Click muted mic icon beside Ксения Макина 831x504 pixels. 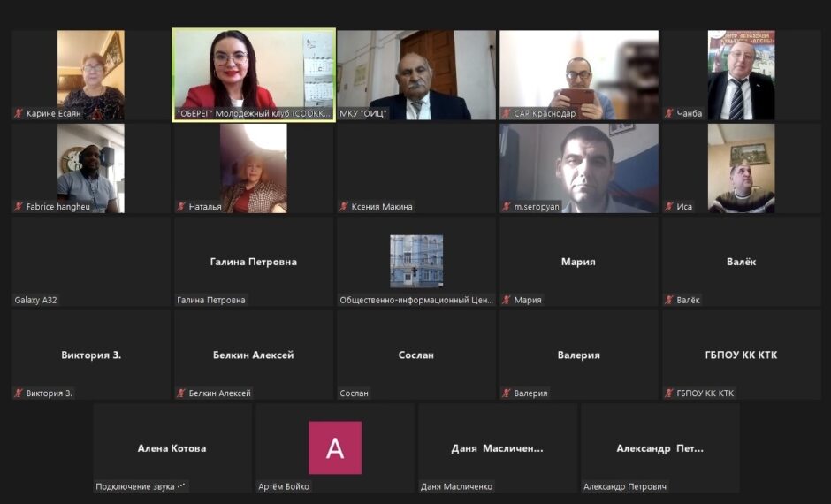(344, 207)
